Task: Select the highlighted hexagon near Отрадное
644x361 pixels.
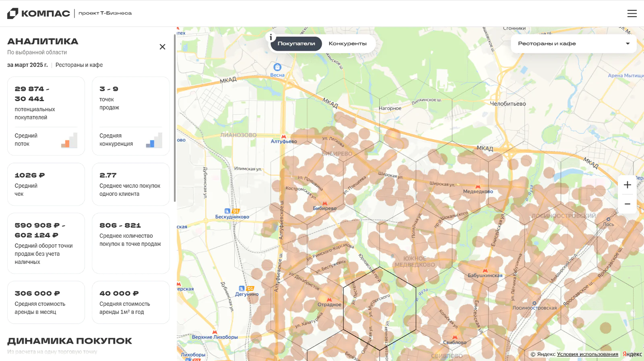Action: click(x=379, y=308)
